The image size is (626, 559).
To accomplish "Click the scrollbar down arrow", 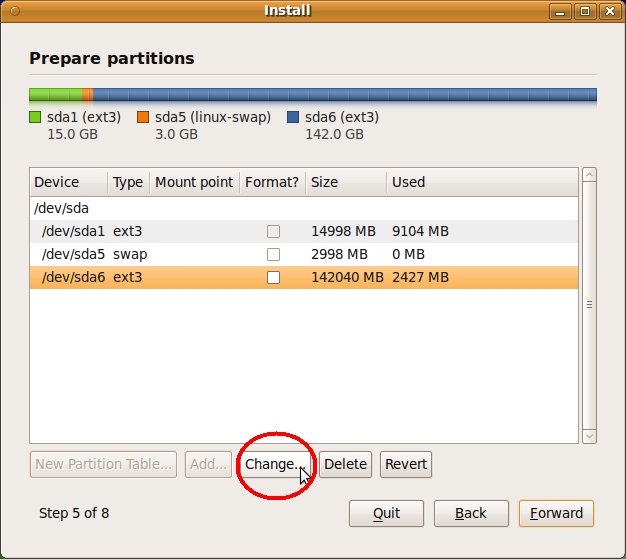I will pyautogui.click(x=590, y=436).
